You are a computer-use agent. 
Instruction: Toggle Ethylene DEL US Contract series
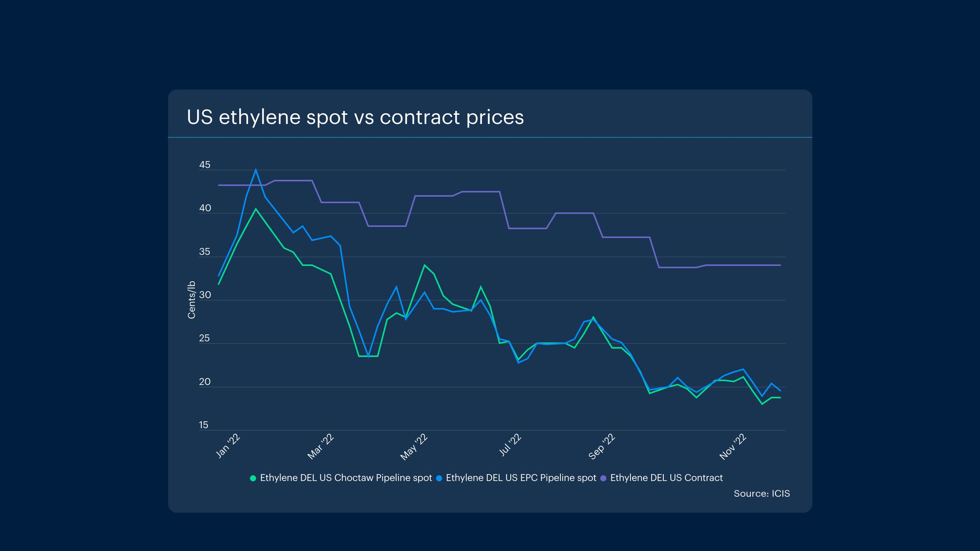pyautogui.click(x=666, y=478)
